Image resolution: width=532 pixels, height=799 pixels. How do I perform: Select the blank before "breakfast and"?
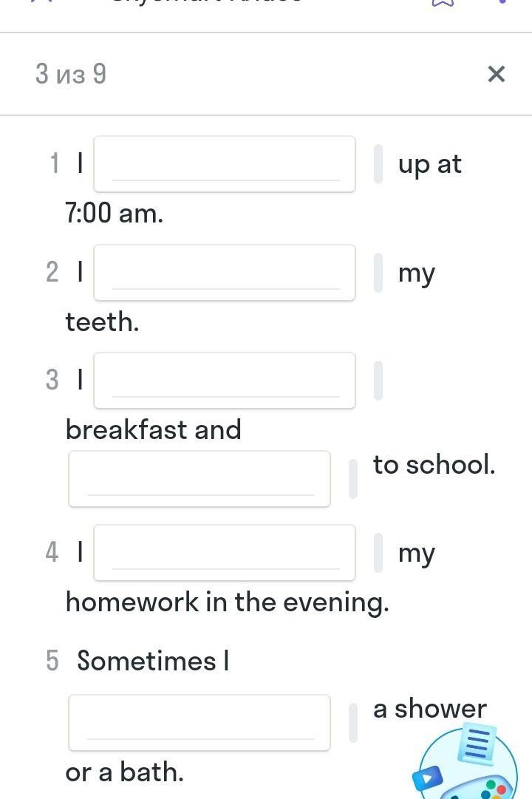tap(225, 381)
